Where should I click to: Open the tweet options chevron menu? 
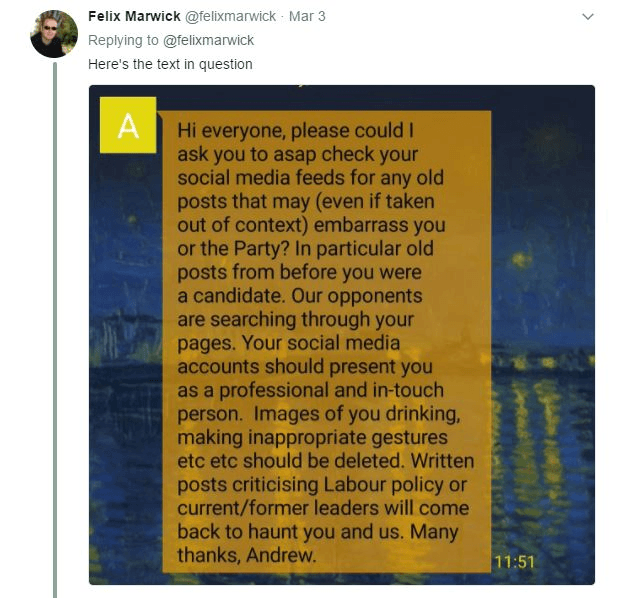tap(588, 17)
